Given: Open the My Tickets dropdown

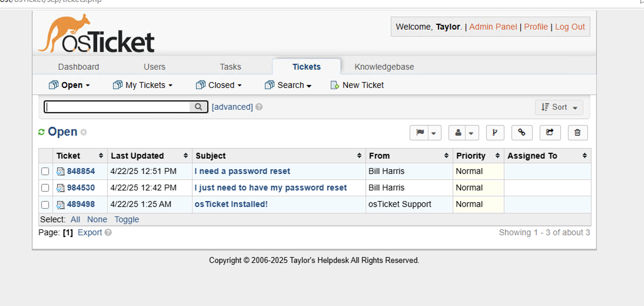Looking at the screenshot, I should pyautogui.click(x=142, y=85).
